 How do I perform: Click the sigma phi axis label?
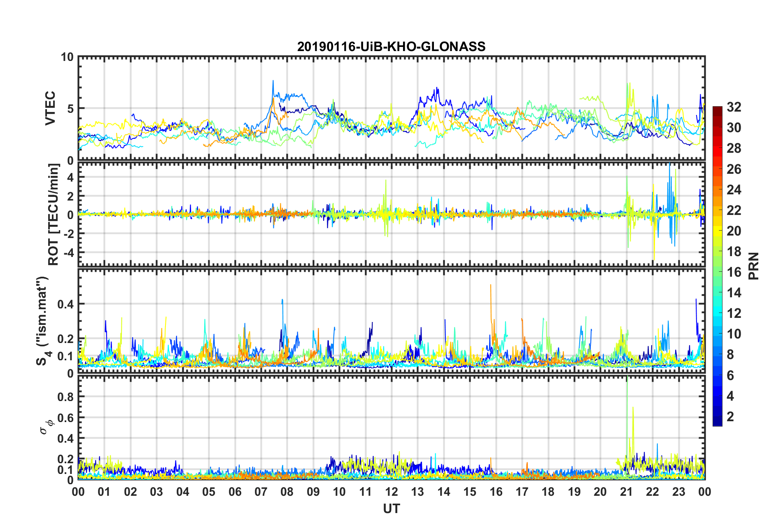point(46,427)
